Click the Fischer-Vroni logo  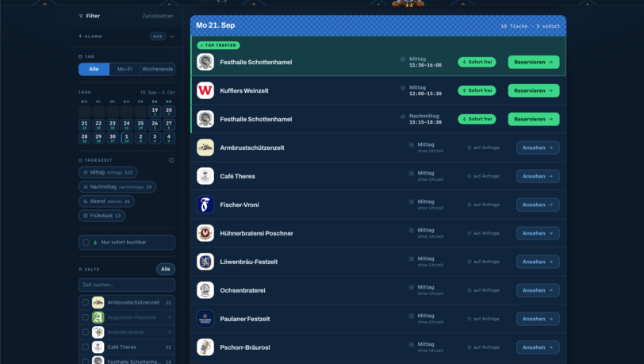click(x=205, y=205)
